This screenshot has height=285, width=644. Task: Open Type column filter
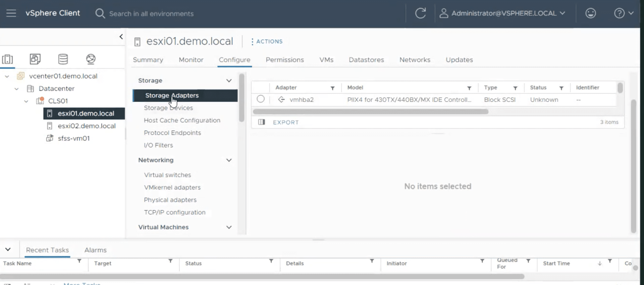tap(515, 88)
